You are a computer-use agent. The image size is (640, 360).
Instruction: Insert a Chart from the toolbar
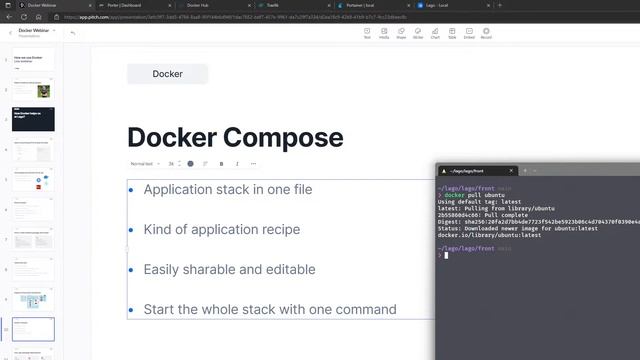pyautogui.click(x=435, y=33)
